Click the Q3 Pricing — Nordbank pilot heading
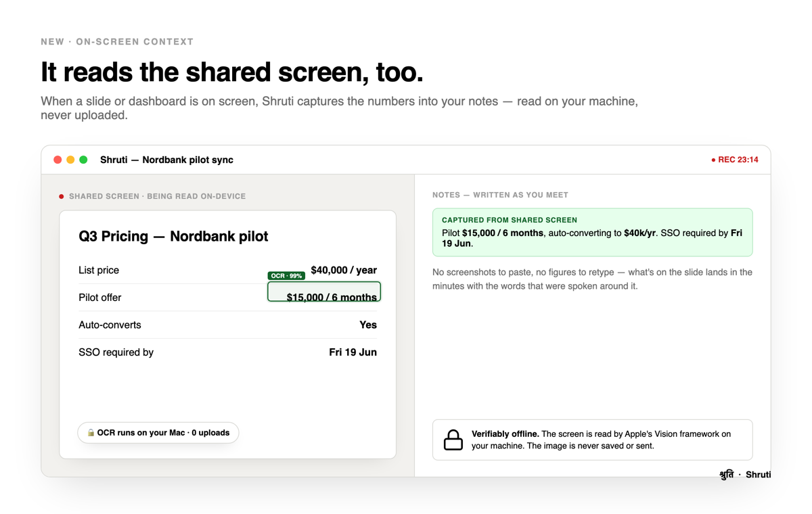Viewport: 812px width, 514px height. pos(173,237)
